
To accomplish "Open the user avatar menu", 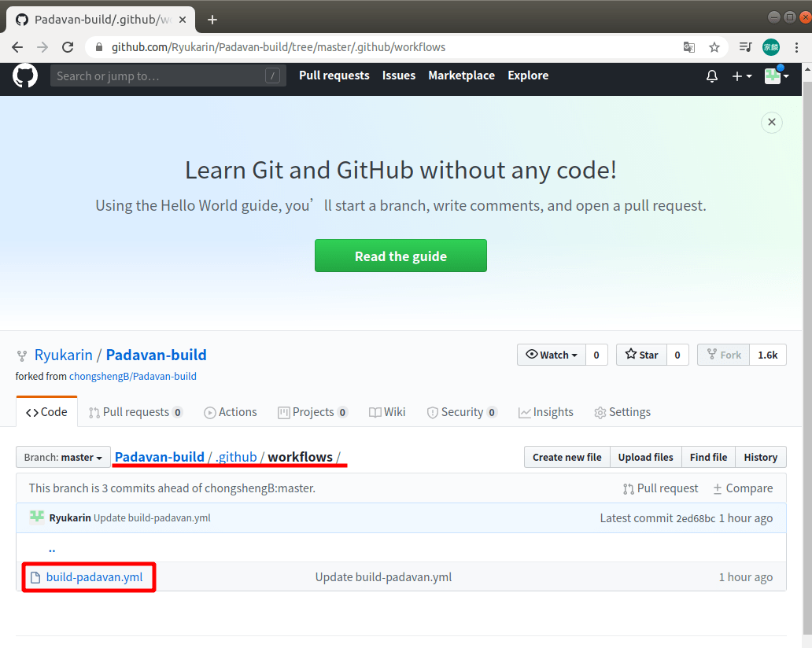I will click(777, 76).
